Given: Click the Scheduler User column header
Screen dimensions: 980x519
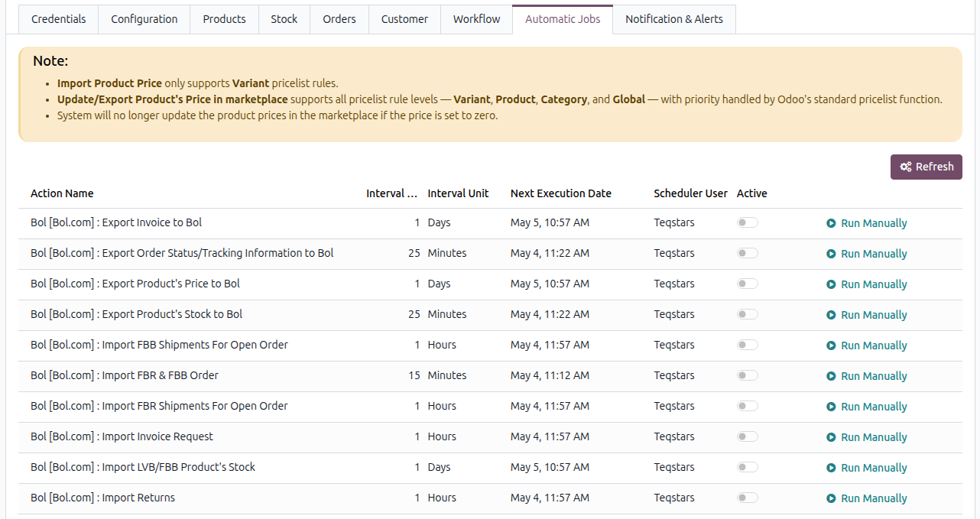Looking at the screenshot, I should (690, 193).
